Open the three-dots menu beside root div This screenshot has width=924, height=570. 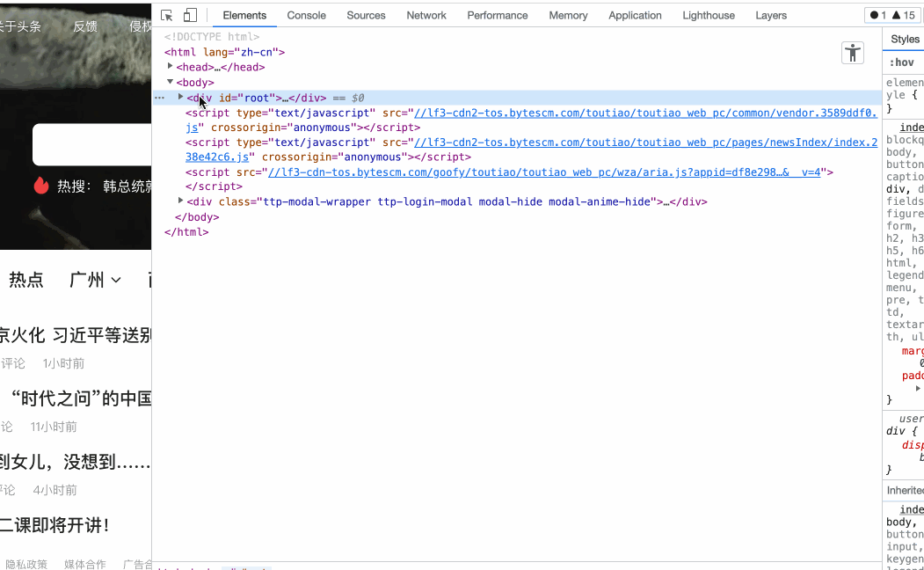(160, 98)
